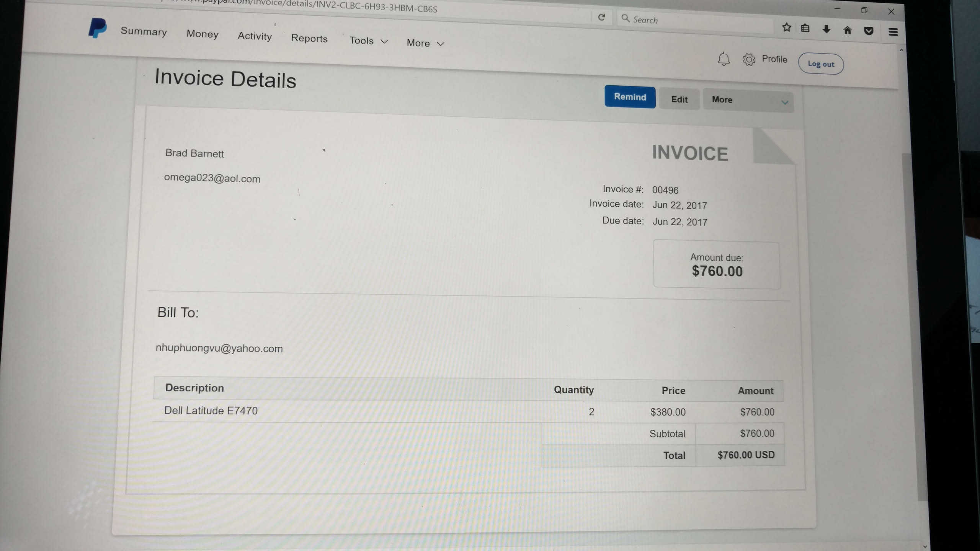Click the PayPal logo icon
This screenshot has width=980, height=551.
(97, 28)
